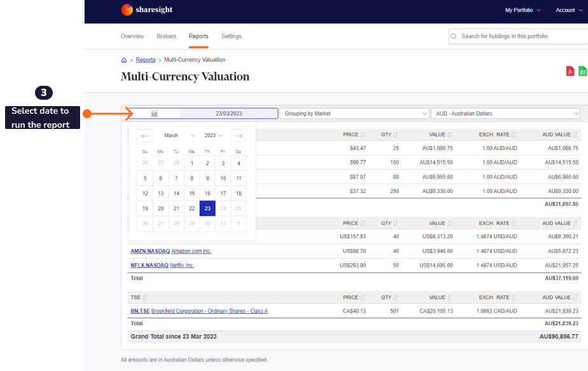Viewport: 588px width, 371px height.
Task: Open My Portfolio dropdown
Action: click(x=523, y=10)
